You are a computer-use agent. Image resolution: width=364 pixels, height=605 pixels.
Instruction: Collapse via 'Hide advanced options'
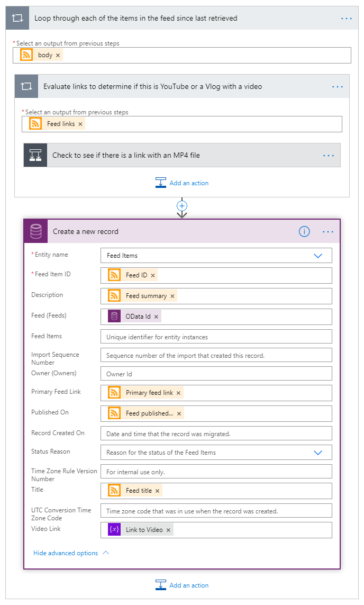coord(71,553)
